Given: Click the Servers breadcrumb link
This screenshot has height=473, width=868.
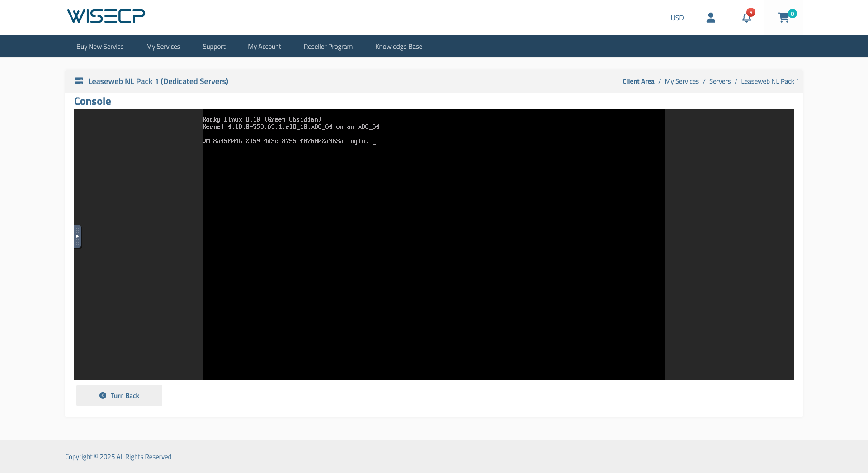Looking at the screenshot, I should pos(720,81).
